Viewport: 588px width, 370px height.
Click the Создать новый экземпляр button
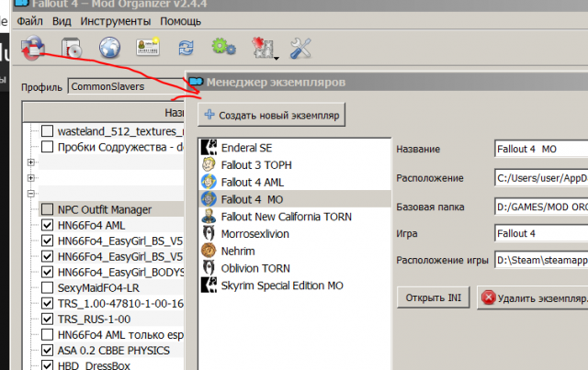click(271, 116)
